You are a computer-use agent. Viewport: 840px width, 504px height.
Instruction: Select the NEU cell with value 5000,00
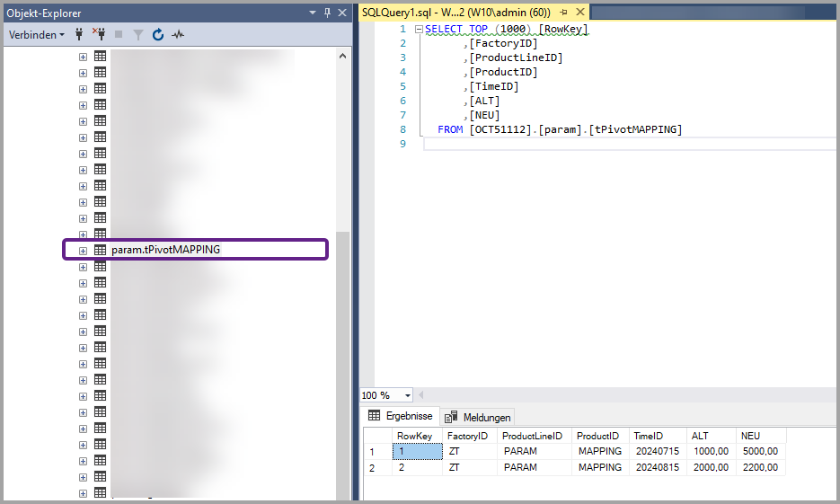pyautogui.click(x=760, y=451)
